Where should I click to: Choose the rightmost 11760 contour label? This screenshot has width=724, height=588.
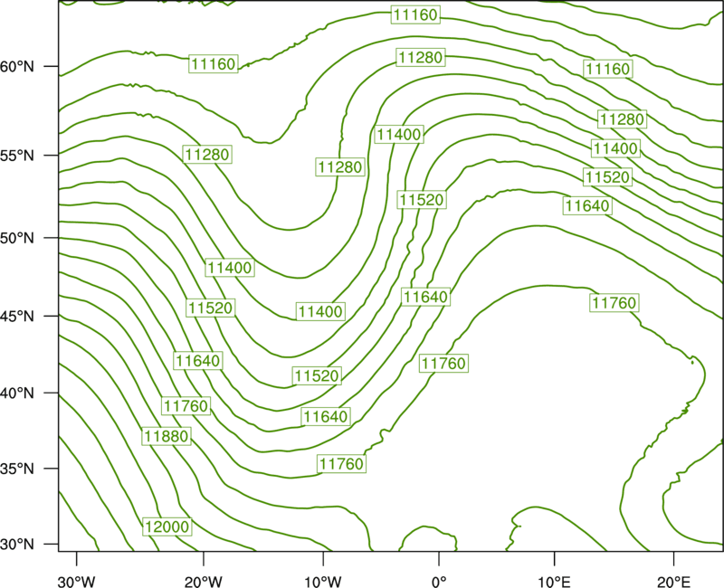pyautogui.click(x=614, y=303)
